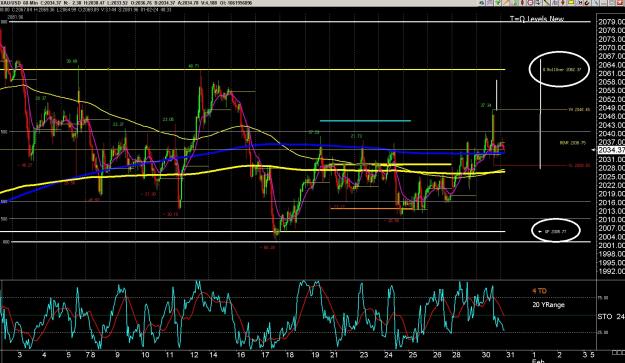
Task: Click the red diamond toolbar icon beside the pink square
Action: click(522, 3)
